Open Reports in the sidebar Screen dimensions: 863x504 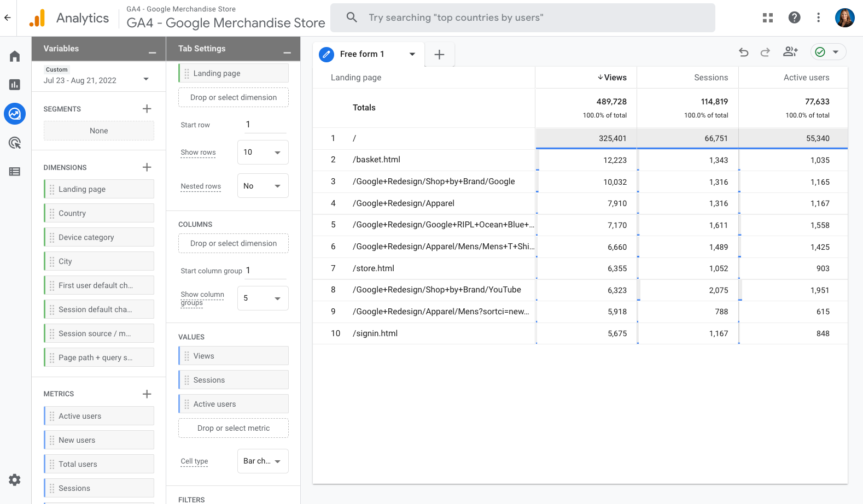tap(15, 85)
